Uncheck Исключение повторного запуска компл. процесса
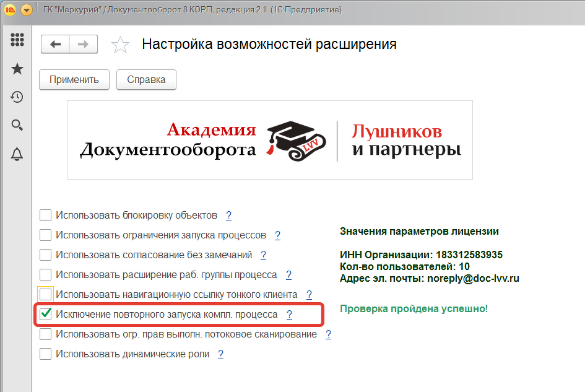Image resolution: width=585 pixels, height=392 pixels. [46, 315]
